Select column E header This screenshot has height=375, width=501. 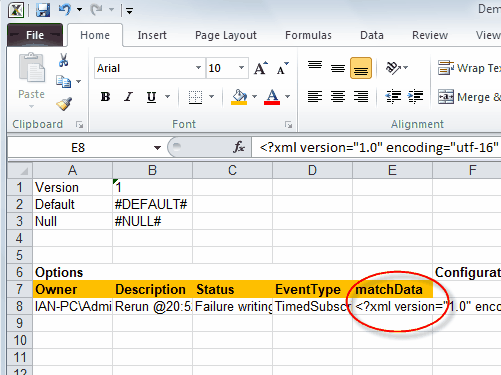[392, 170]
